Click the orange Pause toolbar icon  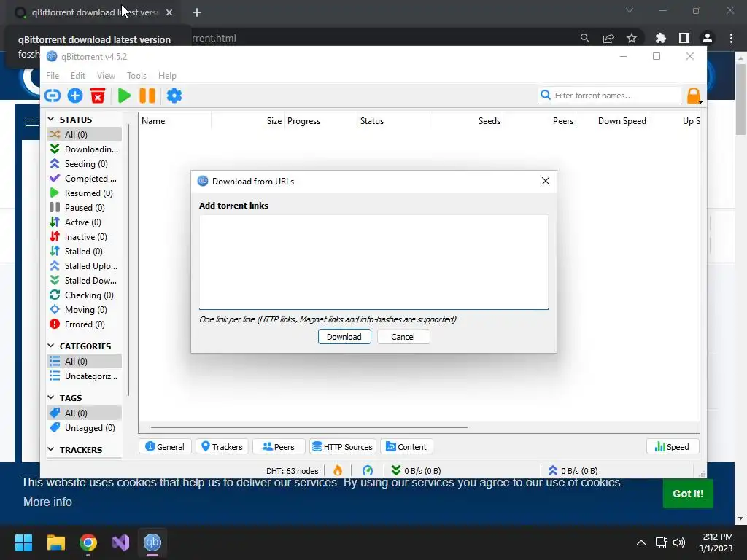(147, 96)
